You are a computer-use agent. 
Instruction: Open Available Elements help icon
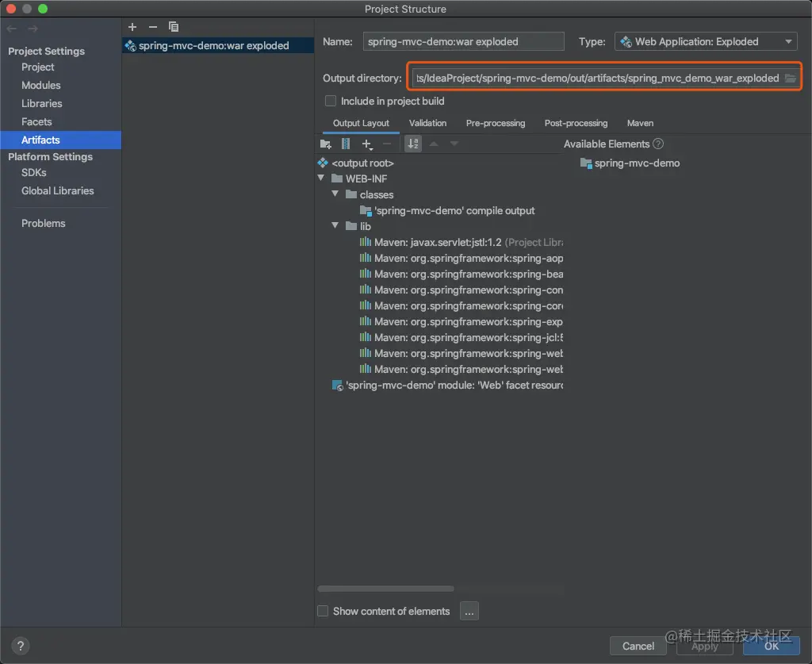(x=658, y=144)
